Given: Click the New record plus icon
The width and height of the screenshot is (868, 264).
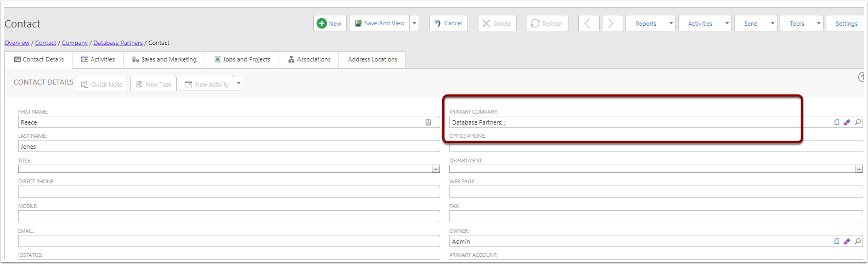Looking at the screenshot, I should tap(322, 23).
